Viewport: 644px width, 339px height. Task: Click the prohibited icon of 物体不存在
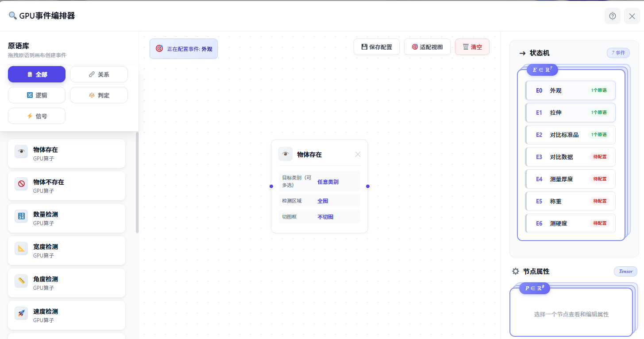[21, 184]
